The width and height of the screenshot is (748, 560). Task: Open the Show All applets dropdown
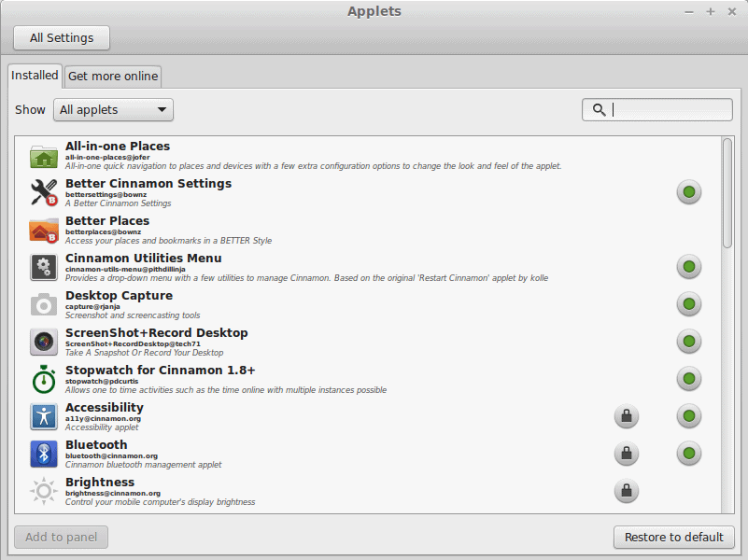coord(113,109)
